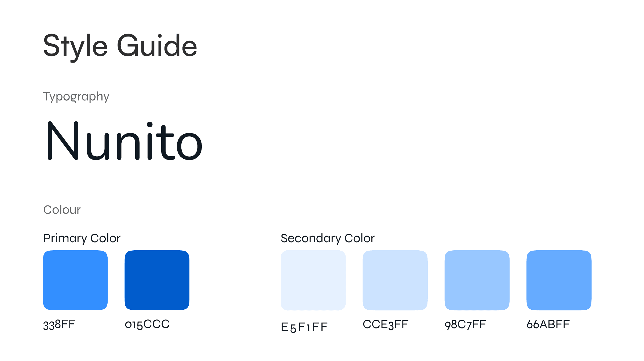Click the word Guide in title
The image size is (644, 361).
157,45
